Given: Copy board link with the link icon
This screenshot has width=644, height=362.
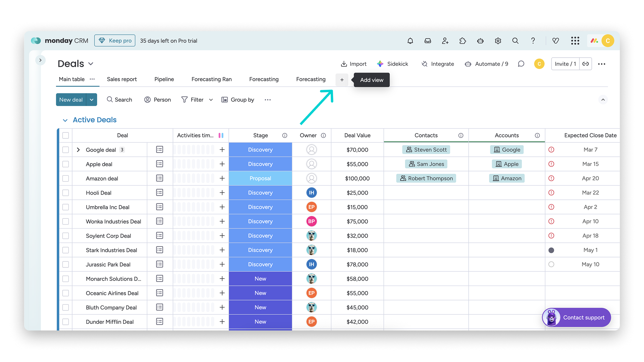Looking at the screenshot, I should click(x=586, y=64).
